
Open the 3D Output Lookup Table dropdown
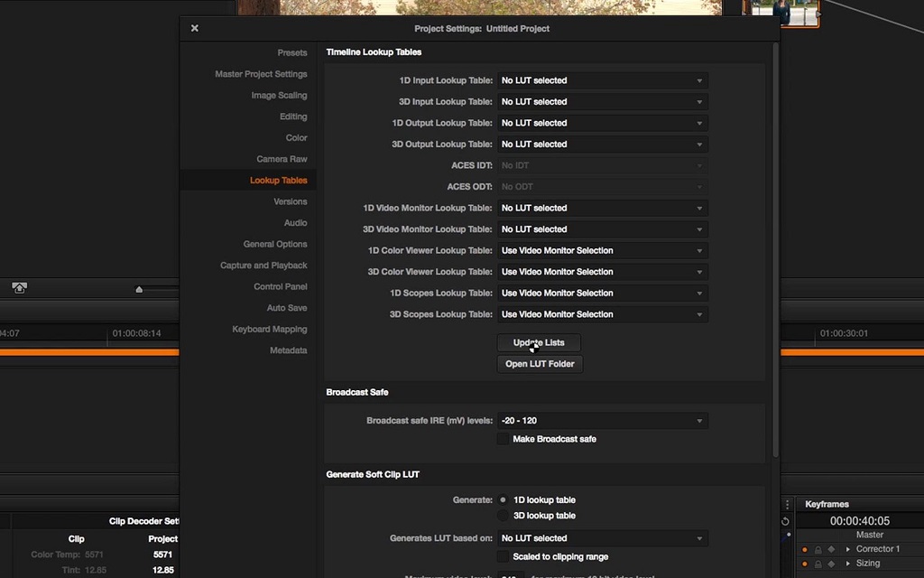[x=602, y=144]
